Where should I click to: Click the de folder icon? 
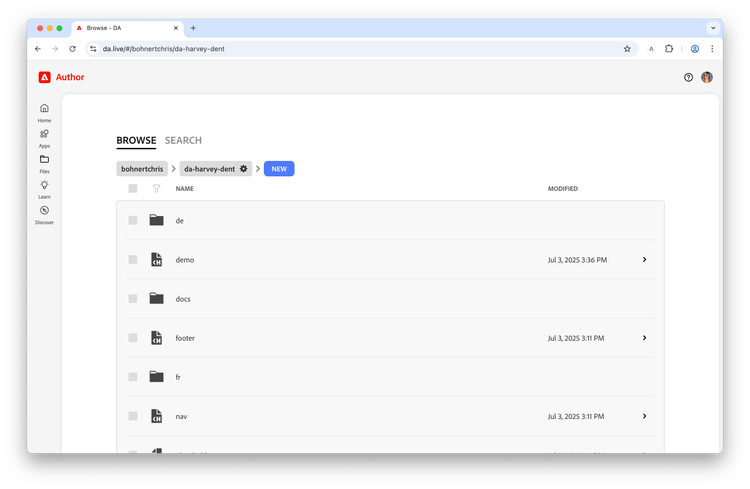[156, 220]
